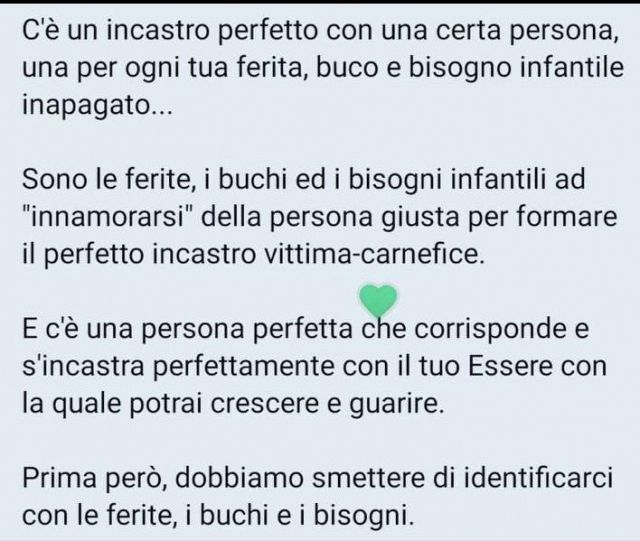Click the words "il perfetto incastro"
The image size is (640, 541).
139,255
